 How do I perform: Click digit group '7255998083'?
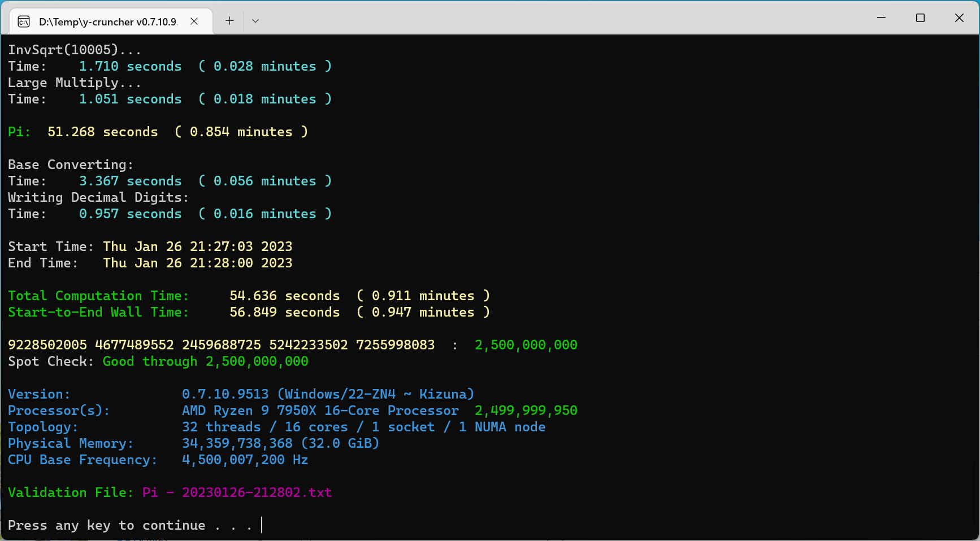[396, 345]
